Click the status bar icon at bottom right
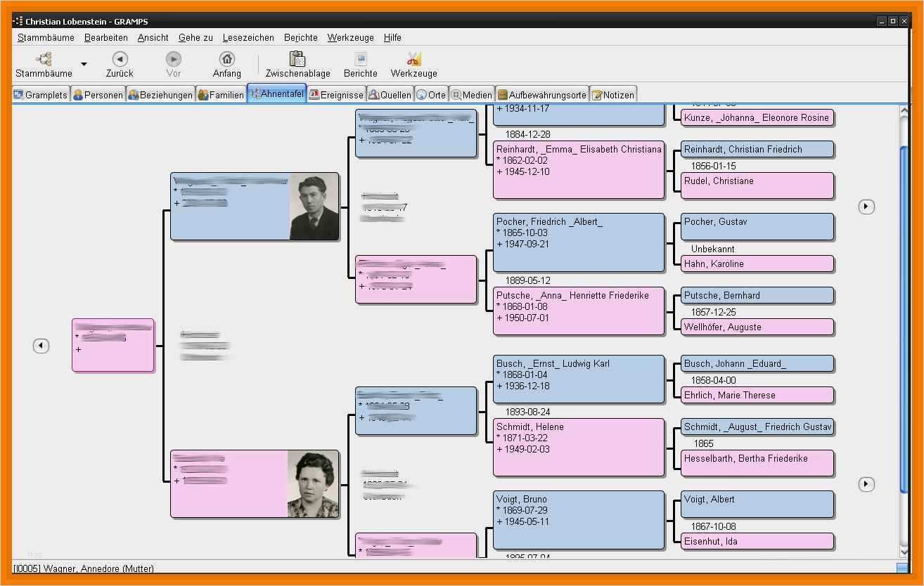Viewport: 924px width, 586px height. 901,568
